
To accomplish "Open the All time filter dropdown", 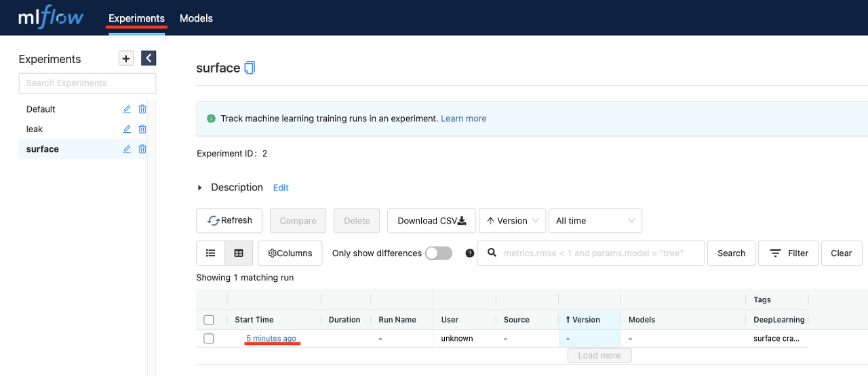I will click(595, 221).
